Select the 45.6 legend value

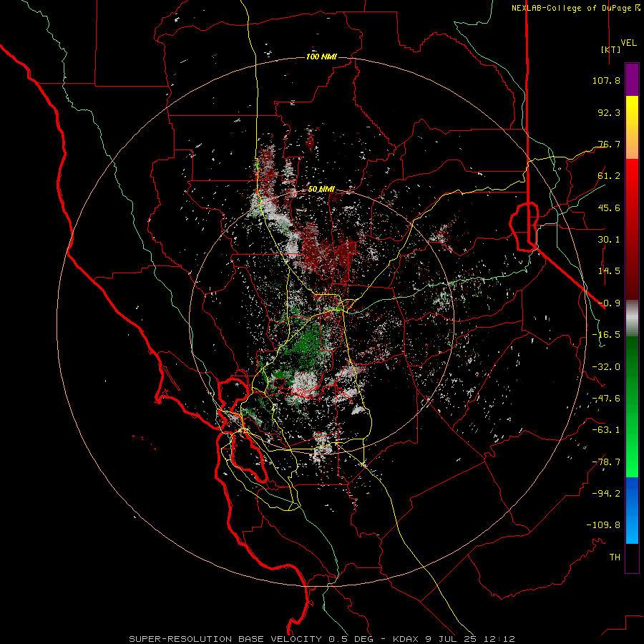[609, 208]
